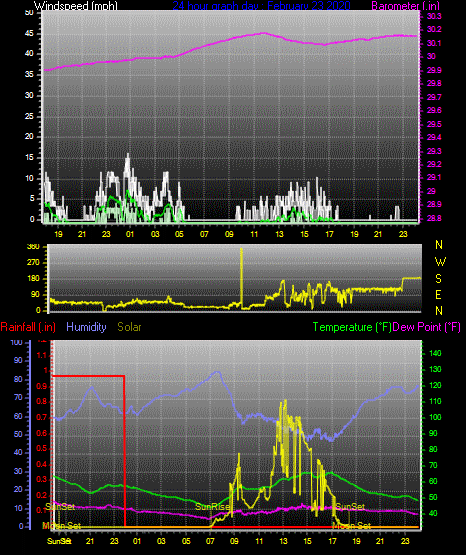This screenshot has height=555, width=466.
Task: Click the 100 humidity axis value
Action: click(17, 343)
